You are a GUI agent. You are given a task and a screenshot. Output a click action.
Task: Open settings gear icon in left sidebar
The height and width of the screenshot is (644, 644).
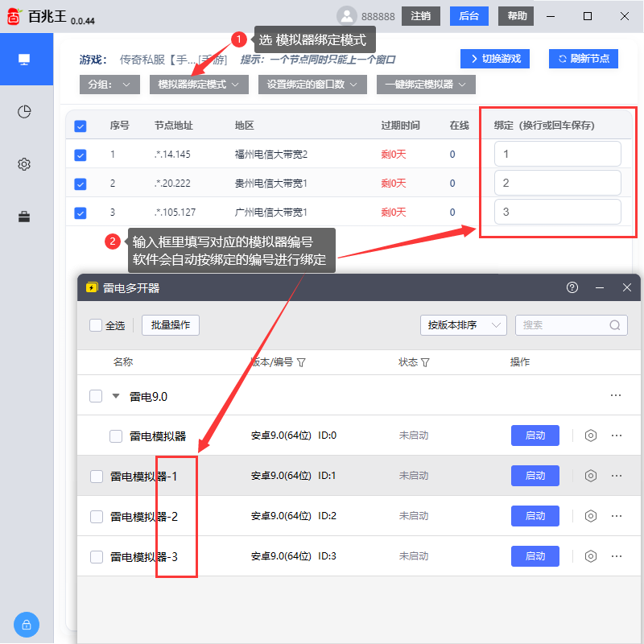24,164
